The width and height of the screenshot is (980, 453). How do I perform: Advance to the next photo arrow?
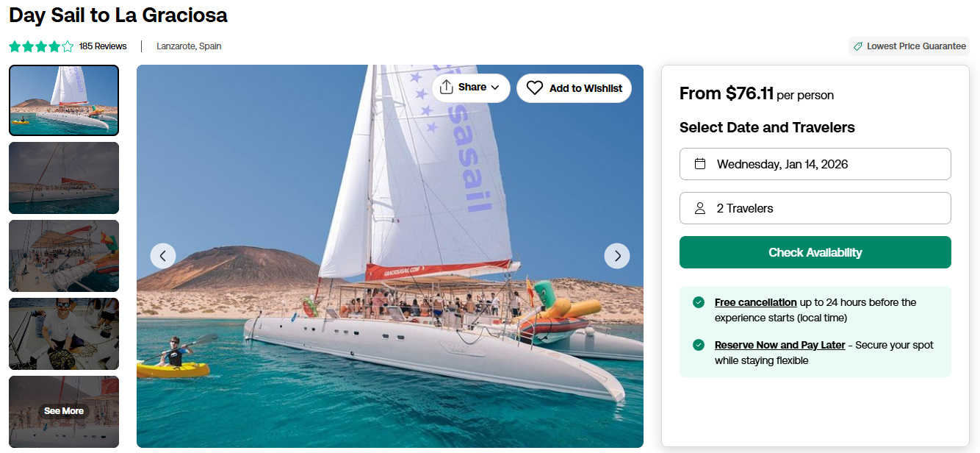point(617,256)
